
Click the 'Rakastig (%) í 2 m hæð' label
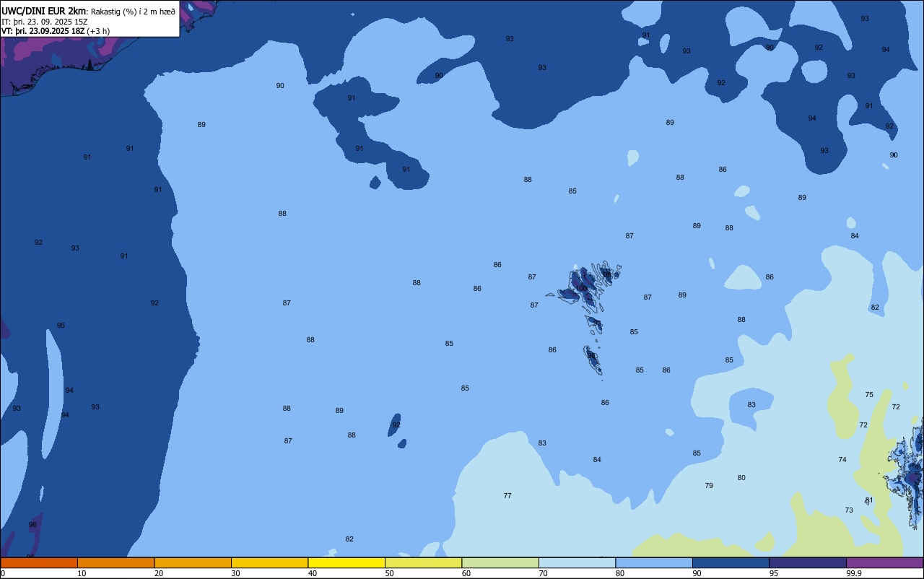pyautogui.click(x=133, y=11)
